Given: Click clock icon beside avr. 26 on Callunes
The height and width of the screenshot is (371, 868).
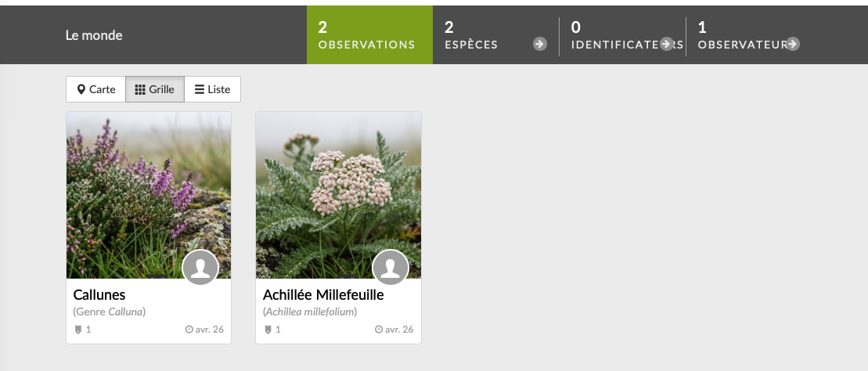Looking at the screenshot, I should pyautogui.click(x=189, y=330).
